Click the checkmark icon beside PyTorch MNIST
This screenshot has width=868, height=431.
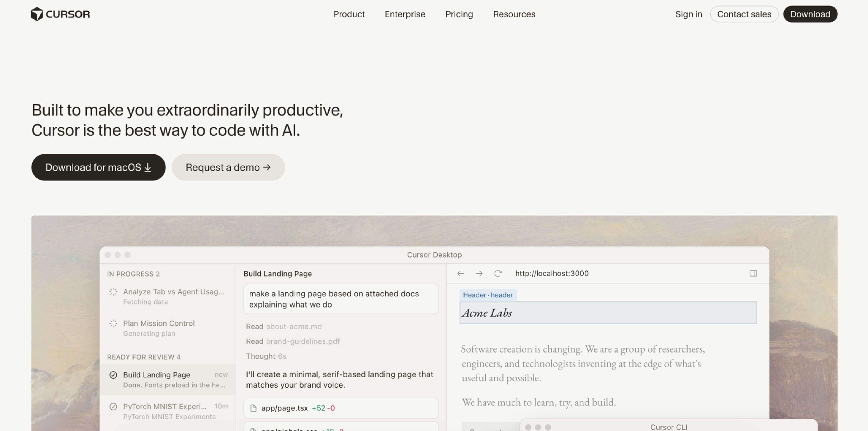click(113, 406)
